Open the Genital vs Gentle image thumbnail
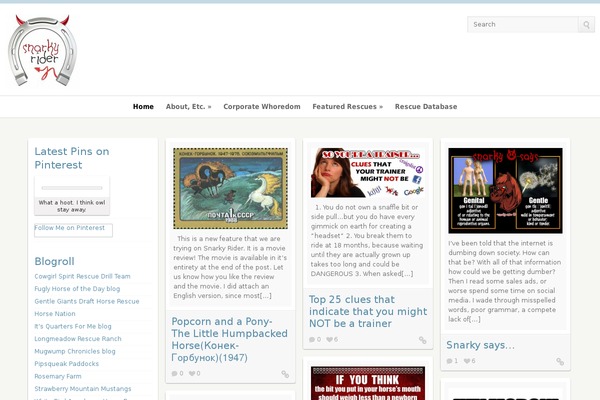This screenshot has width=600, height=400. coord(505,191)
